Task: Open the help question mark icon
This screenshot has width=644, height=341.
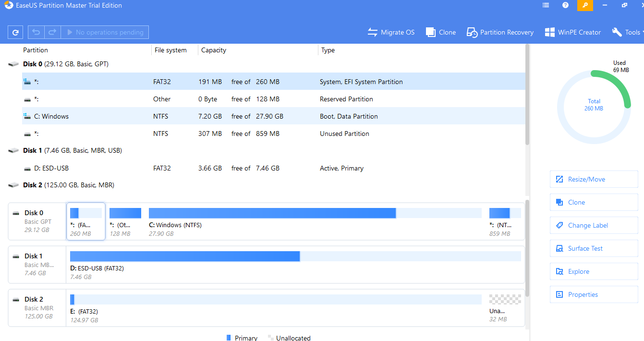Action: click(x=565, y=5)
